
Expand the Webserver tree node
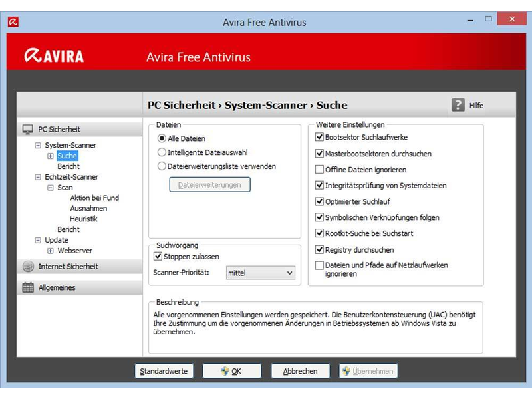click(51, 251)
